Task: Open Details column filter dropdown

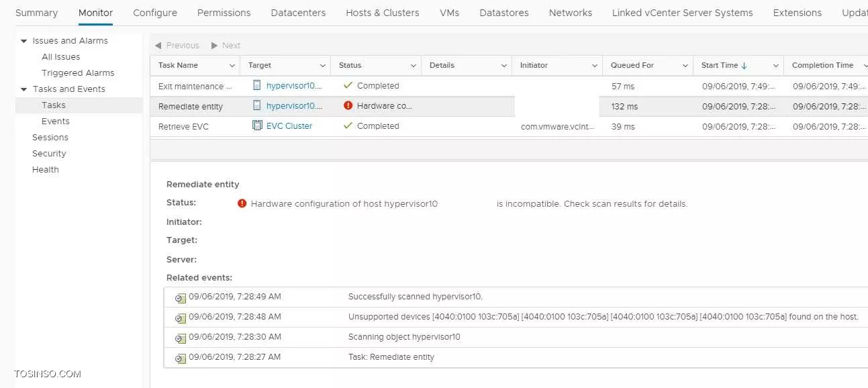Action: pos(504,66)
